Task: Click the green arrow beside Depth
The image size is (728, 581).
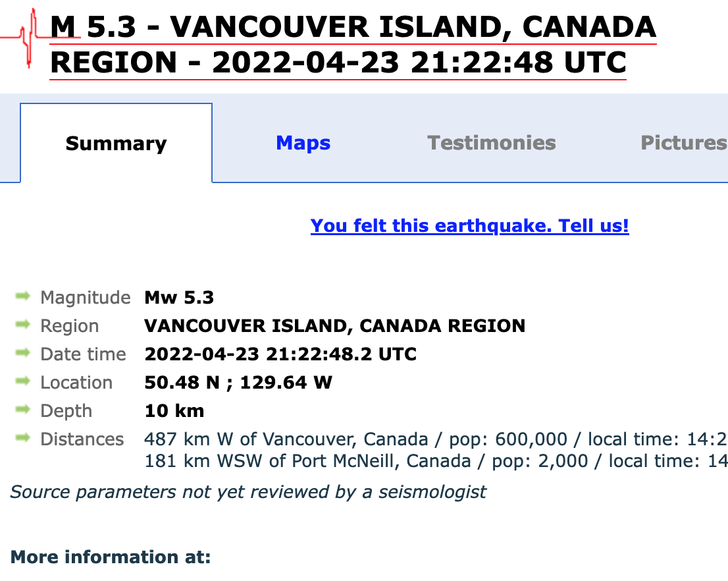Action: point(23,410)
